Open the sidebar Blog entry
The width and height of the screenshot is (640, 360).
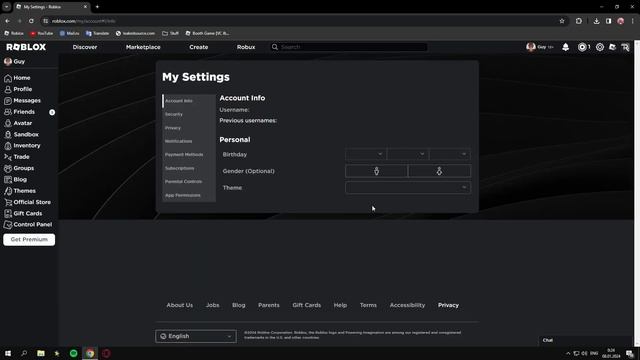pos(16,179)
